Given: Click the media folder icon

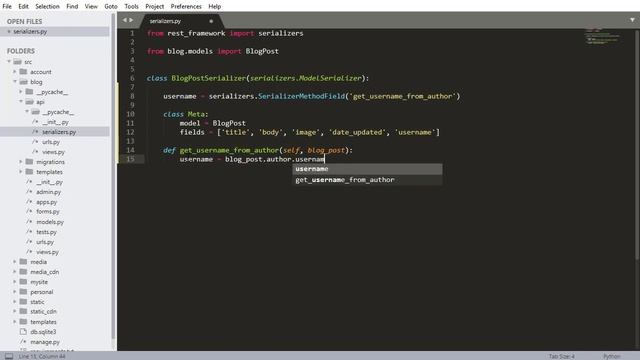Looking at the screenshot, I should point(23,262).
